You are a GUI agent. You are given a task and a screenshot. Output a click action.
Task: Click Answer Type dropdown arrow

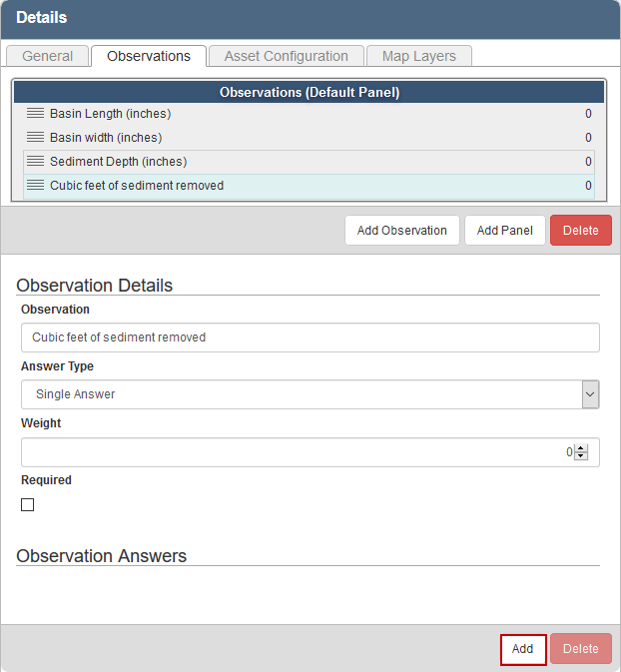[x=590, y=394]
